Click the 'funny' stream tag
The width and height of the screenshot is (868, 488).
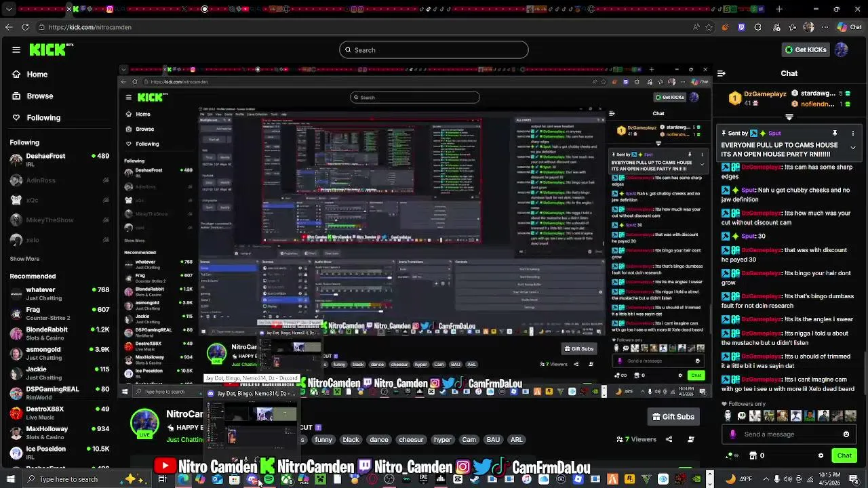tap(323, 440)
